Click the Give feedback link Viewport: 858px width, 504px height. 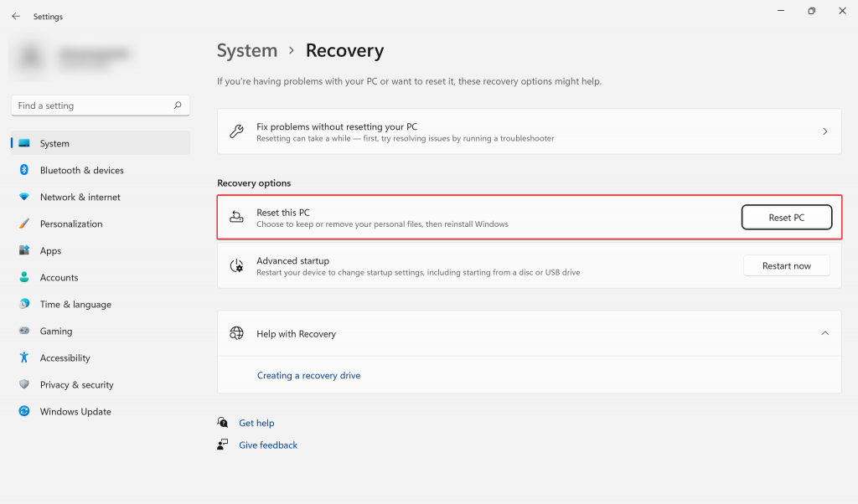268,445
